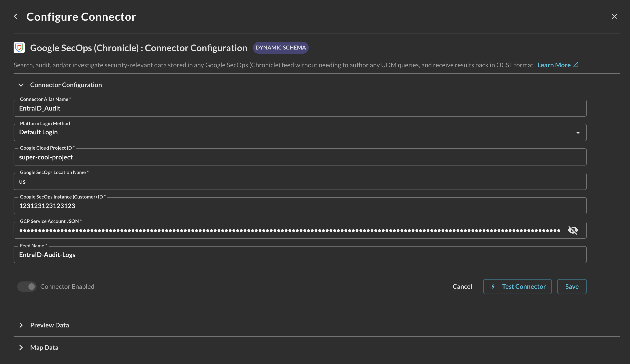Screen dimensions: 630x364
Task: Click the Google SecOps shield logo
Action: coord(19,47)
